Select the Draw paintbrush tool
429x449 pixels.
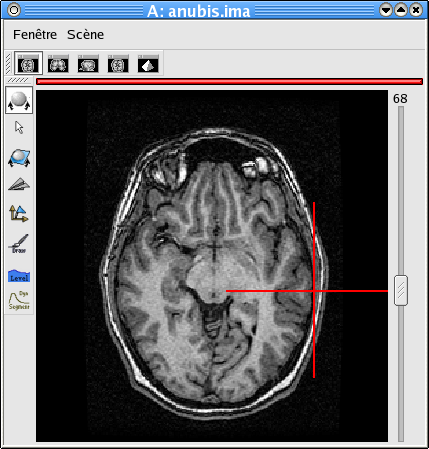tap(20, 243)
